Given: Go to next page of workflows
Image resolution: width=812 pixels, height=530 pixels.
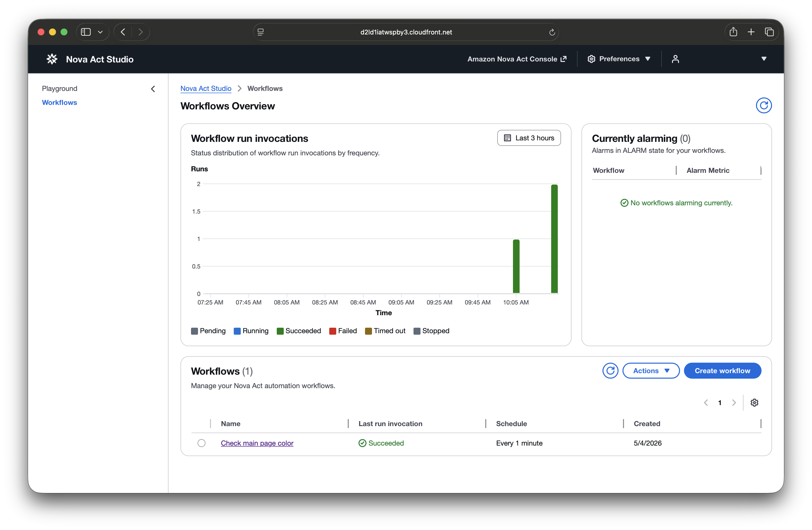Looking at the screenshot, I should [733, 403].
